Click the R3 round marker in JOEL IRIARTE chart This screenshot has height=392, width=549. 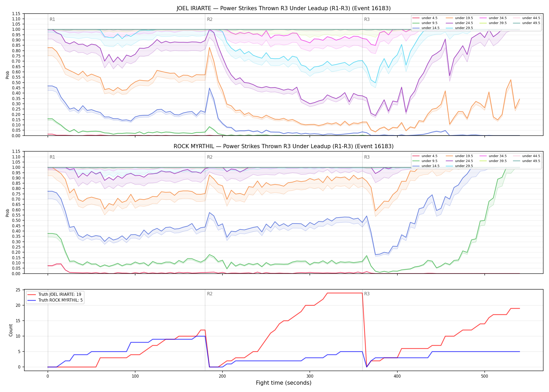click(x=367, y=19)
